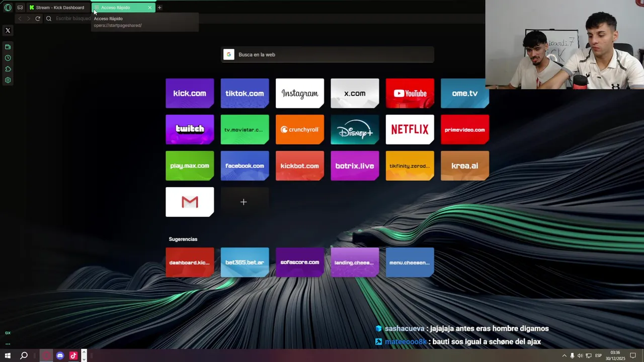Click the GX Control sidebar label
This screenshot has width=644, height=362.
click(x=8, y=333)
